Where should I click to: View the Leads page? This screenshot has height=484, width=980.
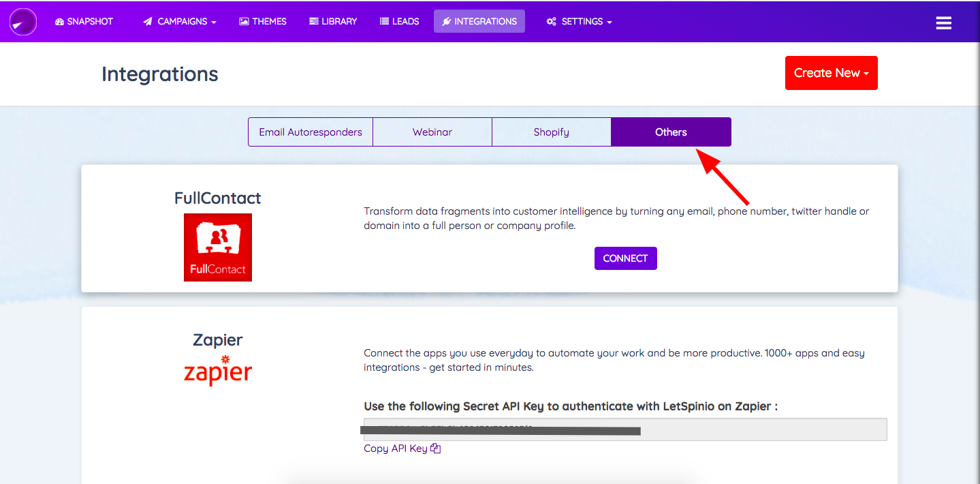point(399,21)
